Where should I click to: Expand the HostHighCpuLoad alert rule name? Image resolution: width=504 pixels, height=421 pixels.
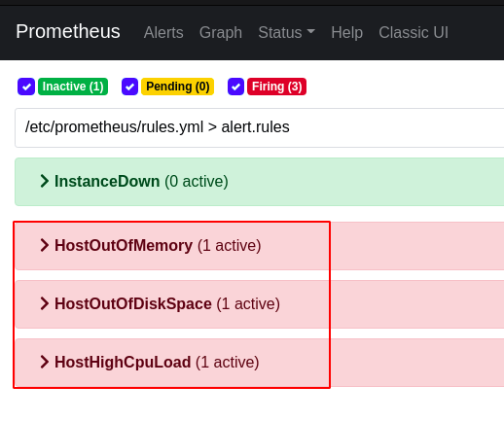(x=123, y=362)
